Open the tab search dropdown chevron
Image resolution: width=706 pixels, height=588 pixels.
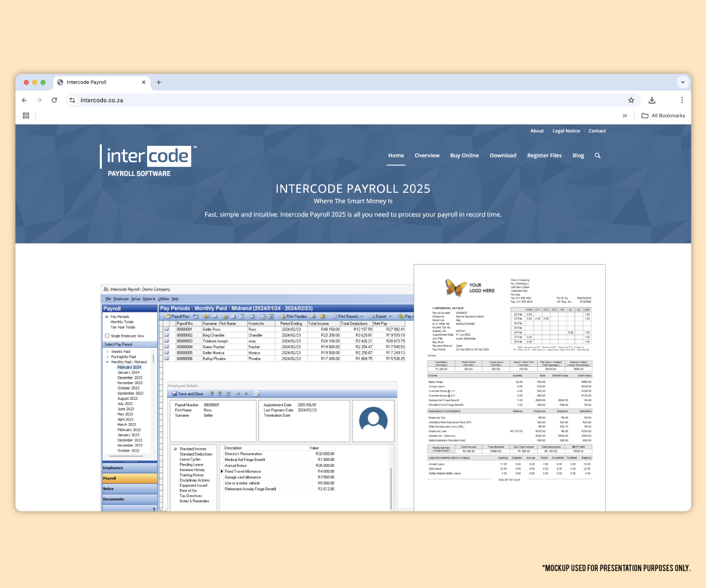point(683,82)
